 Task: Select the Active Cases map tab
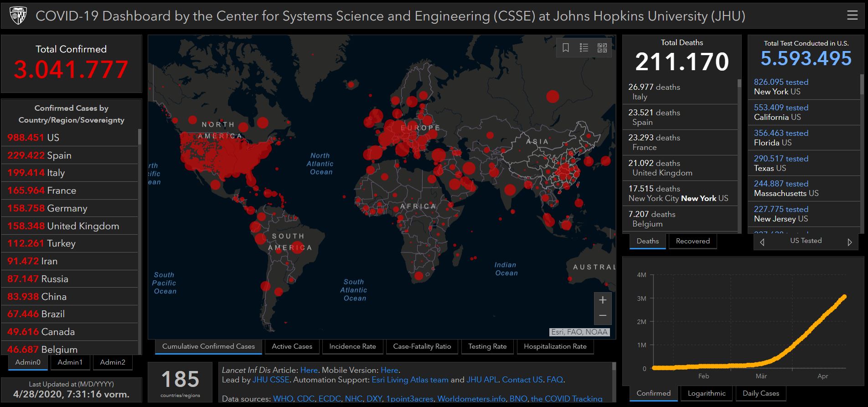click(x=292, y=346)
